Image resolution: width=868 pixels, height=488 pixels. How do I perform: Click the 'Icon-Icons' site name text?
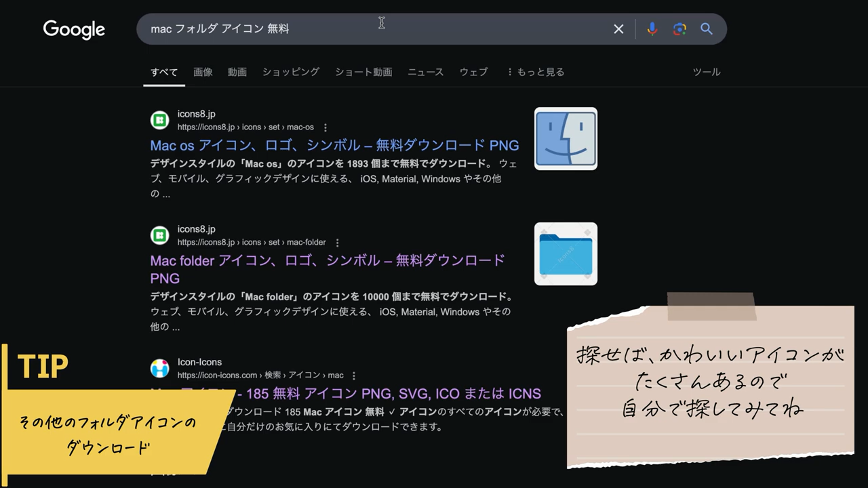click(199, 362)
